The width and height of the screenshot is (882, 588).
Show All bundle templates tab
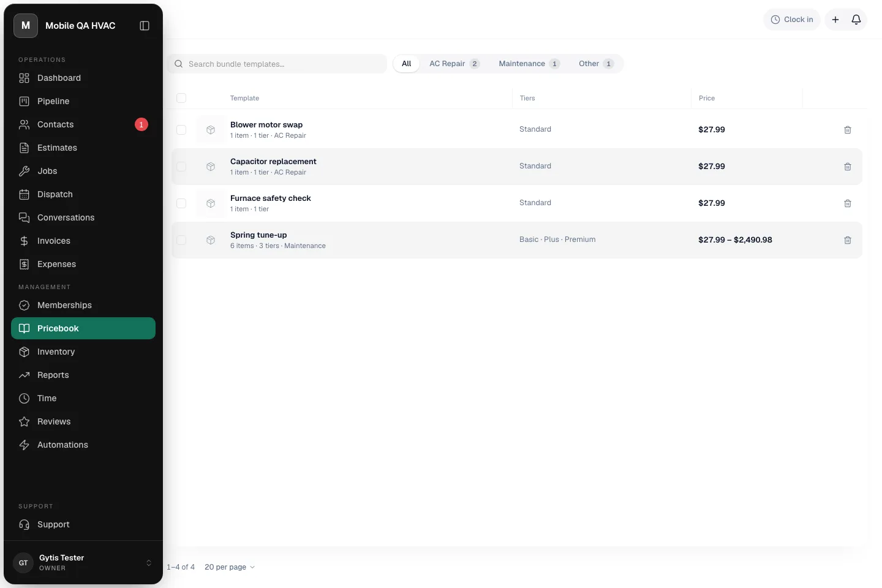click(406, 64)
